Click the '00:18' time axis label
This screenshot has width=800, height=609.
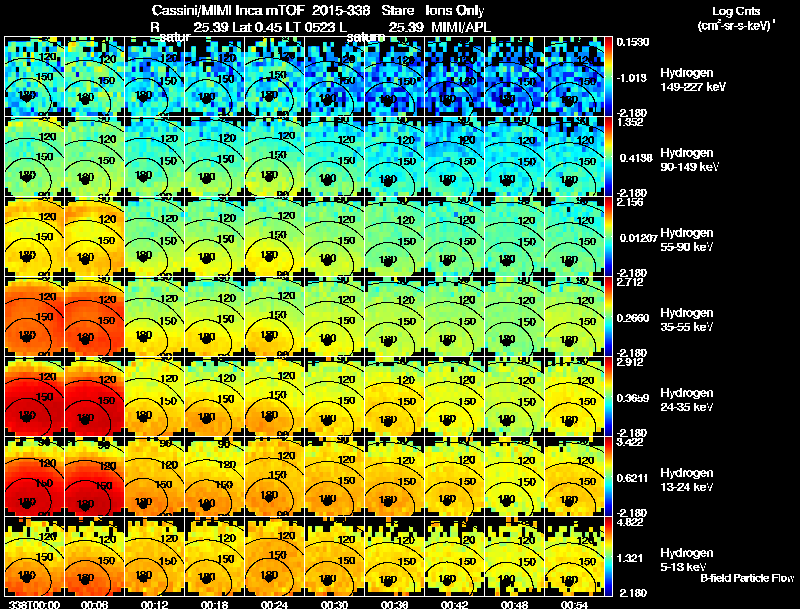[x=214, y=604]
